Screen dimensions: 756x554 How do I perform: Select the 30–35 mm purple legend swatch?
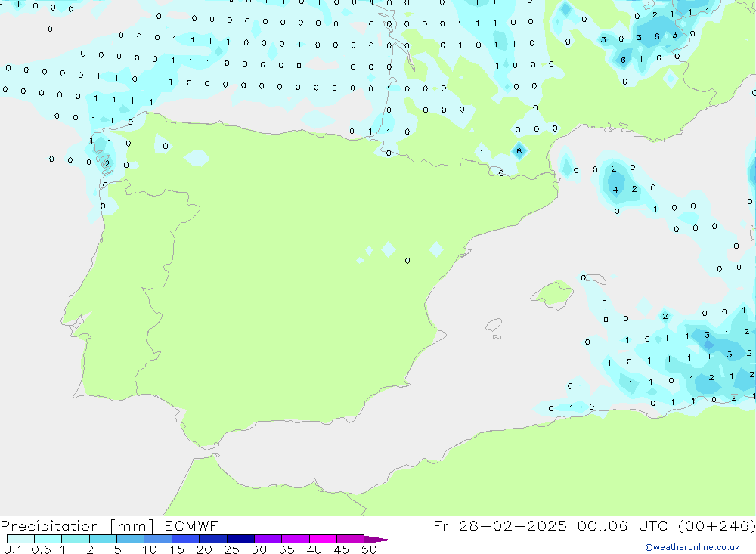pyautogui.click(x=268, y=539)
